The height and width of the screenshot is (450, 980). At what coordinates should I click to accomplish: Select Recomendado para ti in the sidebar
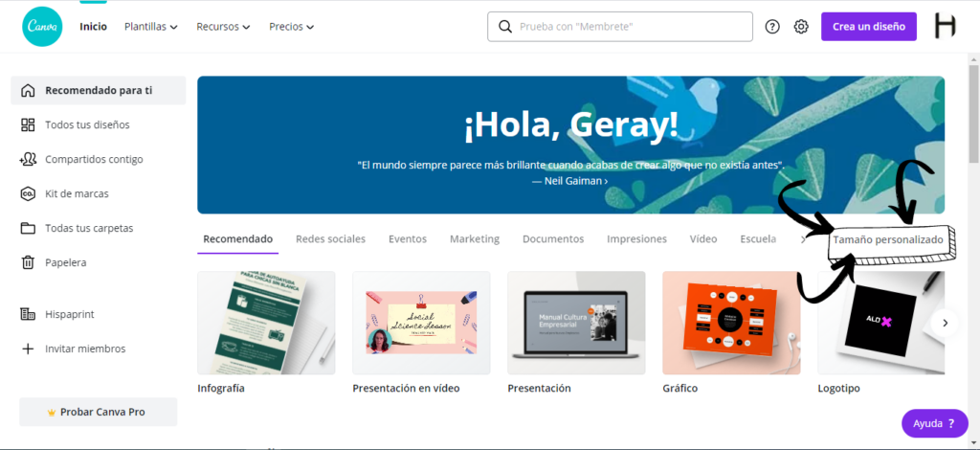point(99,91)
